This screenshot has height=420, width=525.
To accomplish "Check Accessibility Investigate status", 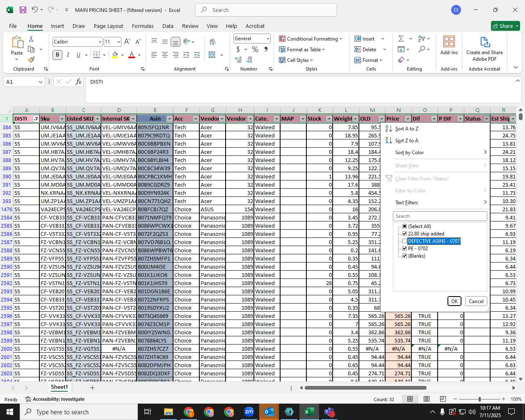I will (55, 399).
